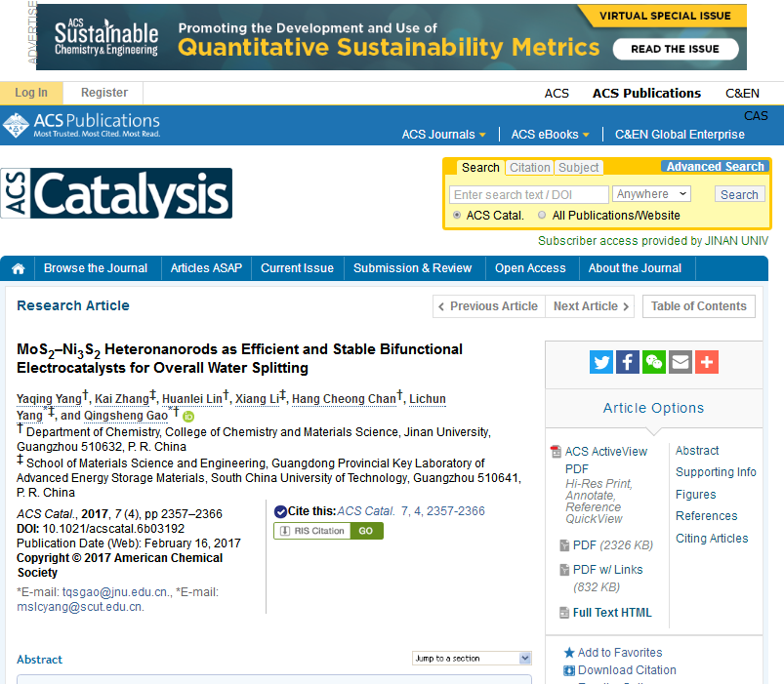Open the Citing Articles link
Screen dimensions: 784x684
pos(712,539)
